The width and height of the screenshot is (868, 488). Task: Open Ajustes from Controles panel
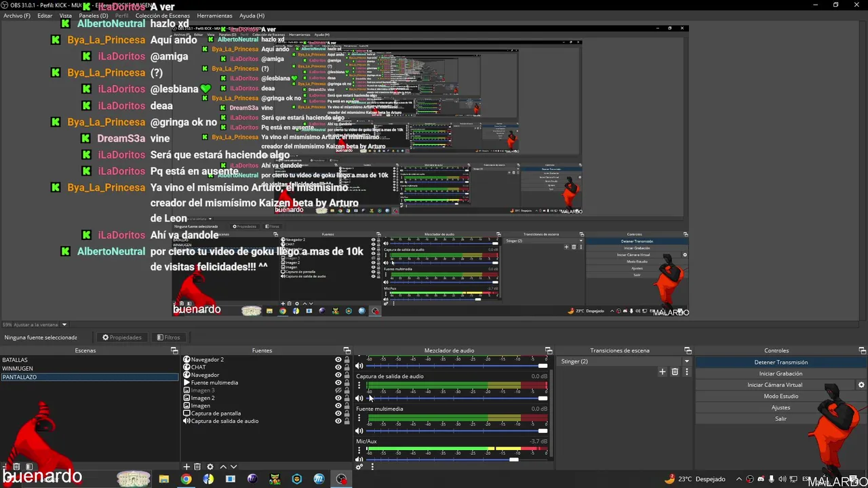781,407
